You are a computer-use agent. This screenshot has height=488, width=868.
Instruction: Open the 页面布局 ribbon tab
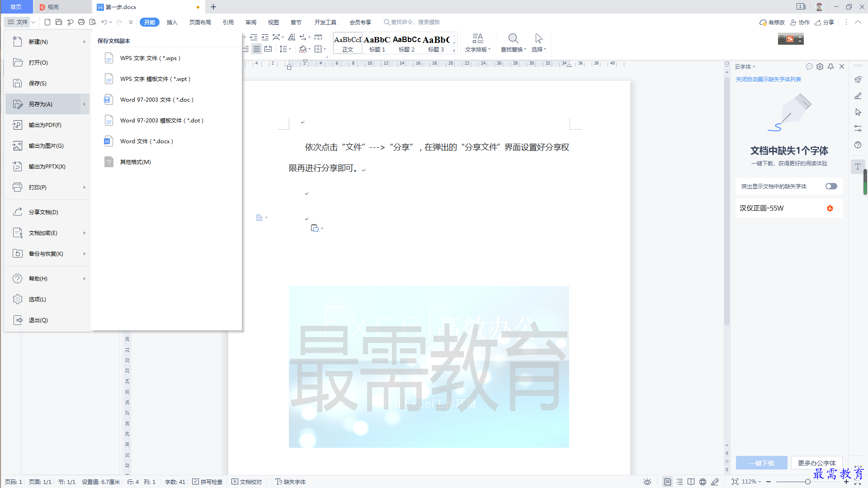click(x=200, y=22)
